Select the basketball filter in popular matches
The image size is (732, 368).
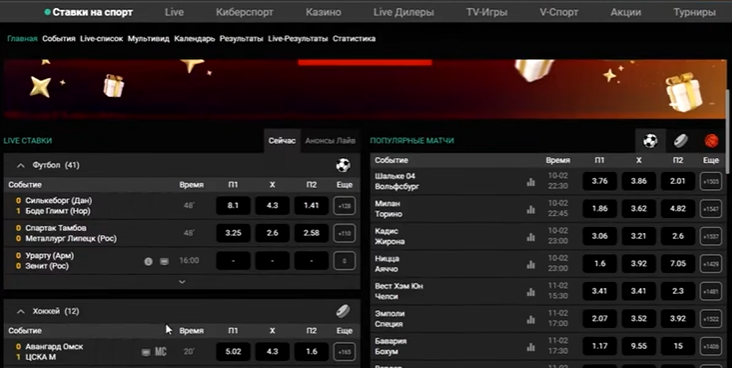pos(711,141)
